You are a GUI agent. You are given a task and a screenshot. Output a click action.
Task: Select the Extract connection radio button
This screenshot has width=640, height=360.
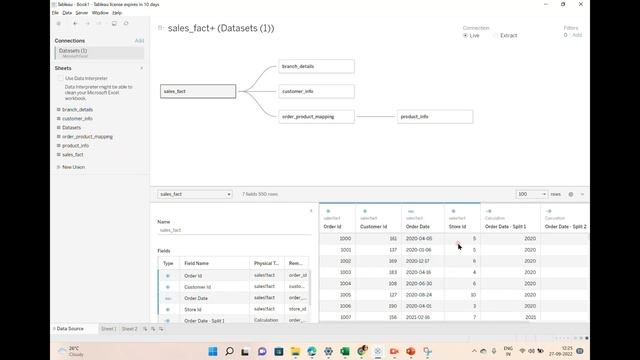(496, 36)
